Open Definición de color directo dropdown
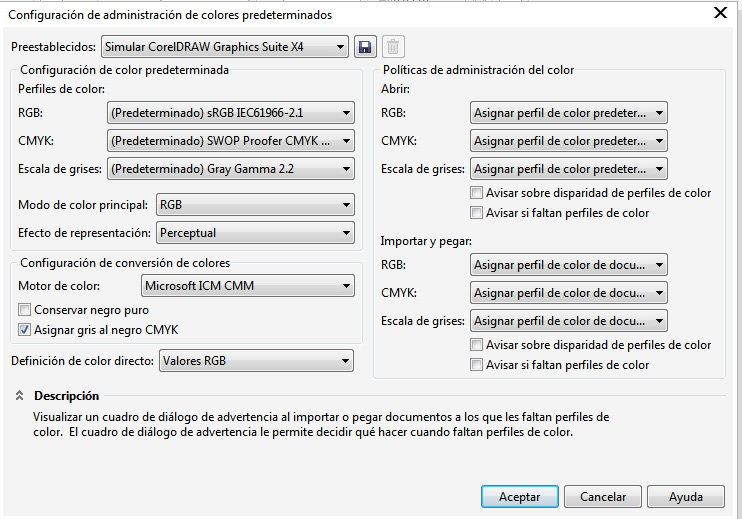 coord(256,360)
